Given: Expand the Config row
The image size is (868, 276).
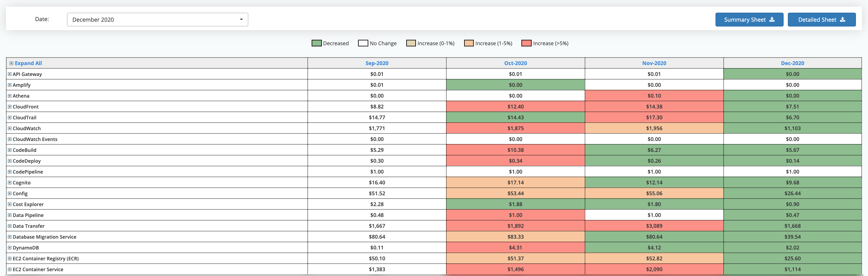Looking at the screenshot, I should tap(10, 193).
